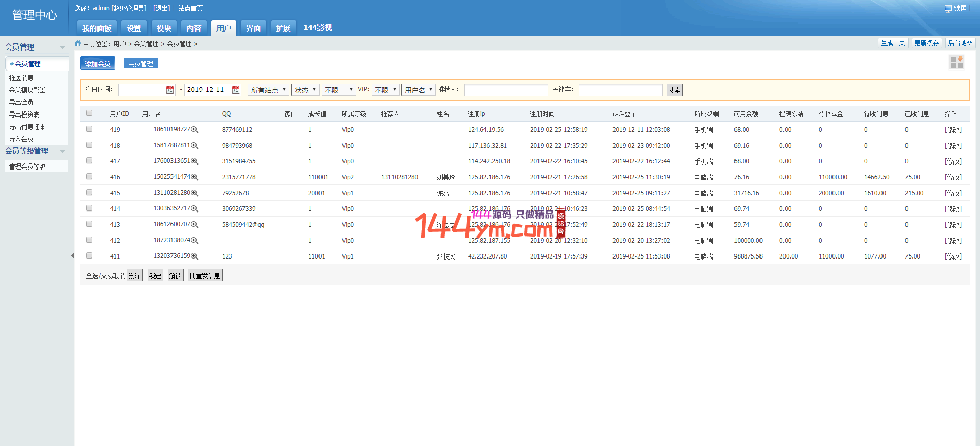Click magnifier icon next to user 18610198727
This screenshot has height=446, width=980.
[x=194, y=130]
